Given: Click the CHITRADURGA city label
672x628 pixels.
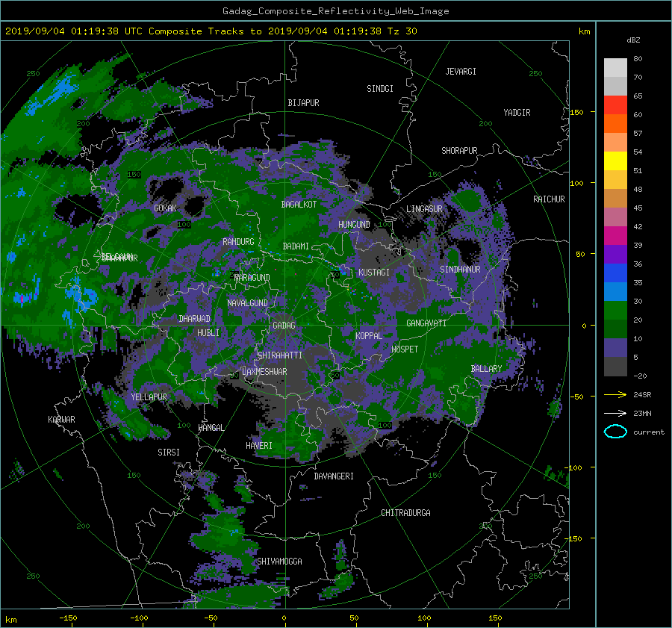Looking at the screenshot, I should pyautogui.click(x=405, y=513).
